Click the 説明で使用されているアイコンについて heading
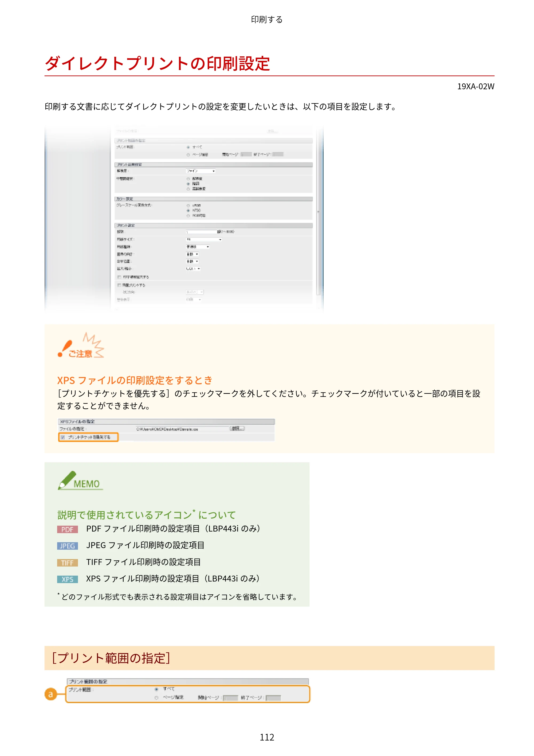 [146, 514]
